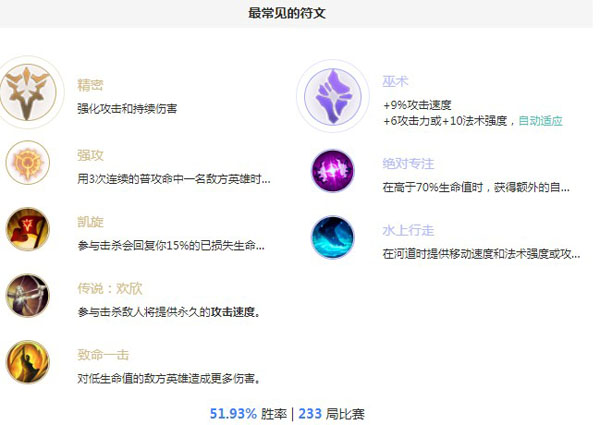Click the 51.93% win rate figure
This screenshot has width=600, height=425.
coord(233,414)
